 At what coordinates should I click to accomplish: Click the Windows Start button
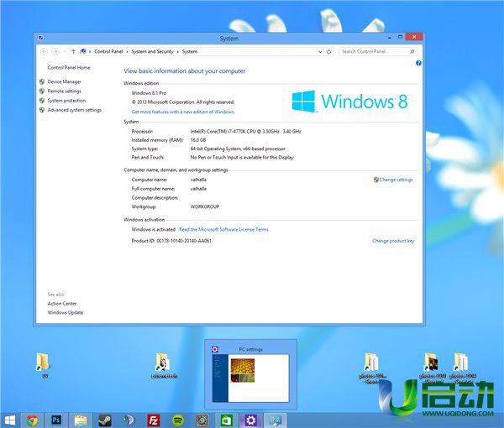[10, 420]
